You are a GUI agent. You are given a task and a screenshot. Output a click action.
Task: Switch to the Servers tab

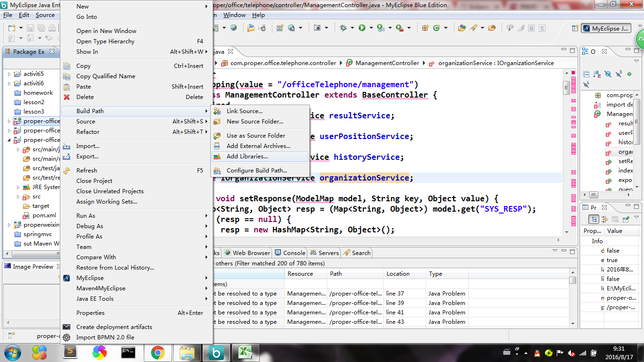click(324, 253)
